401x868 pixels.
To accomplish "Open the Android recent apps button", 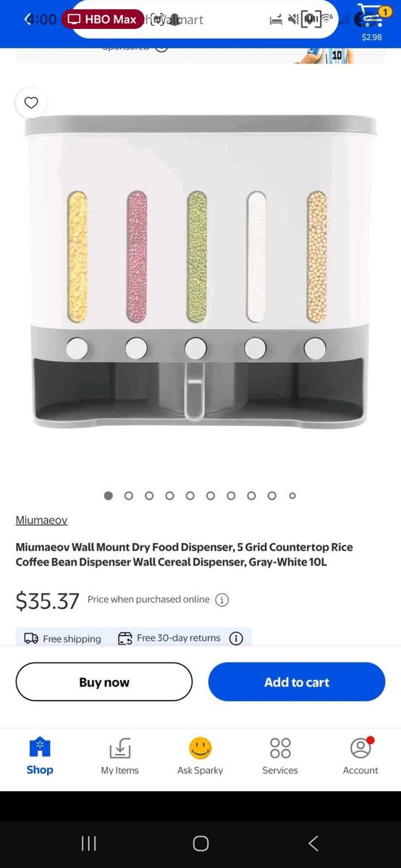I will pyautogui.click(x=88, y=843).
